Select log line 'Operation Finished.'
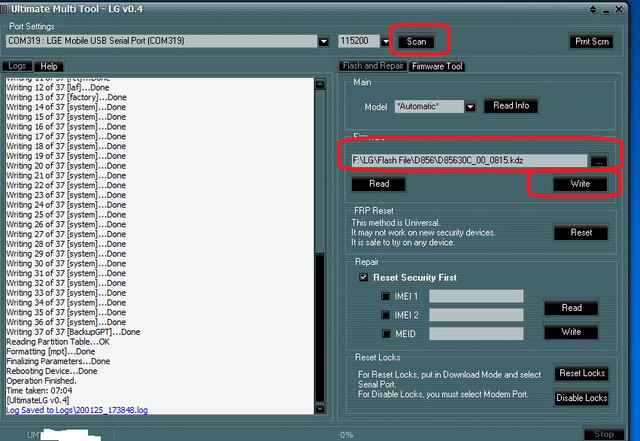Screen dimensions: 640x441 tap(41, 381)
